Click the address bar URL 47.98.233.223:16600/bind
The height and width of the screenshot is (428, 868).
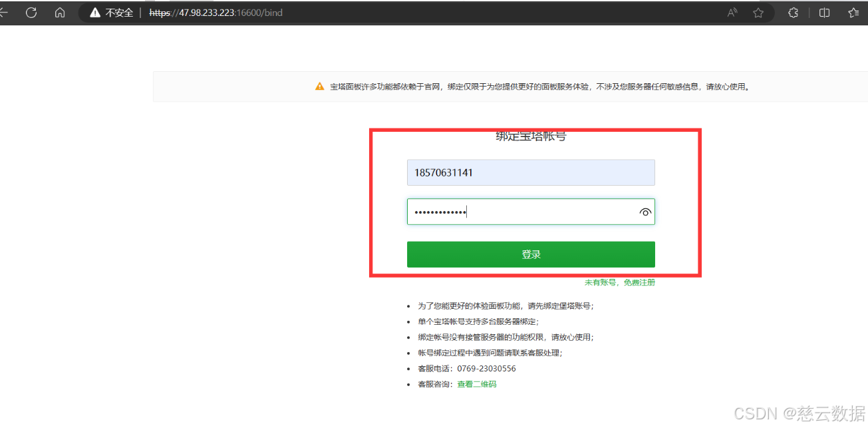pyautogui.click(x=216, y=13)
